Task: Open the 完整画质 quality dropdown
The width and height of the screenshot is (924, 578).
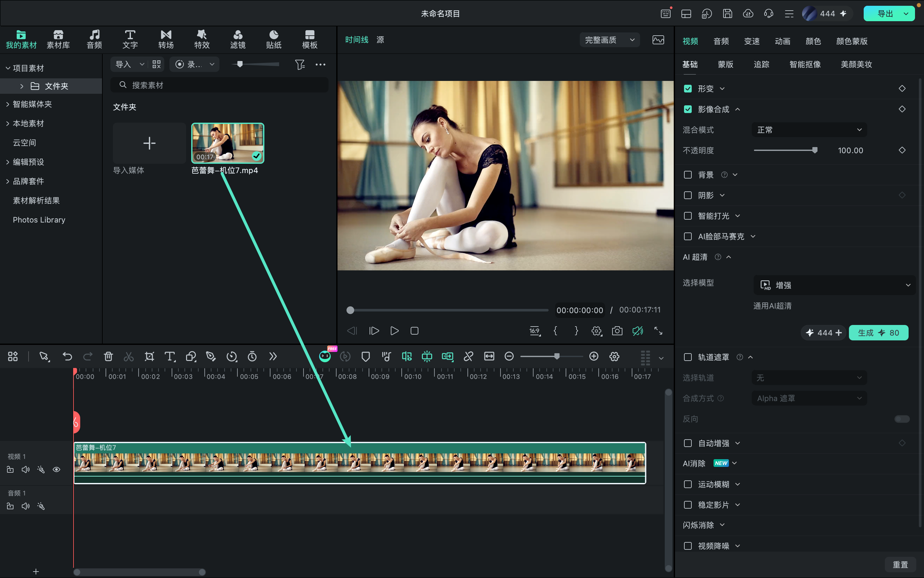Action: [x=610, y=40]
